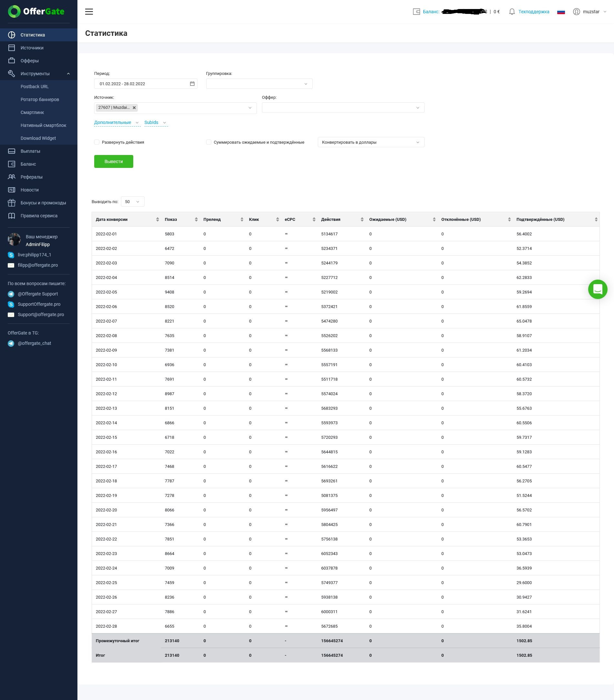Toggle the hamburger sidebar menu
This screenshot has height=700, width=614.
click(89, 12)
